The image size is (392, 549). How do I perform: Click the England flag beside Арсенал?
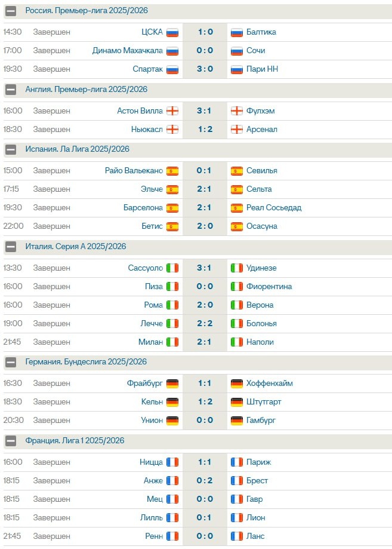(x=237, y=130)
